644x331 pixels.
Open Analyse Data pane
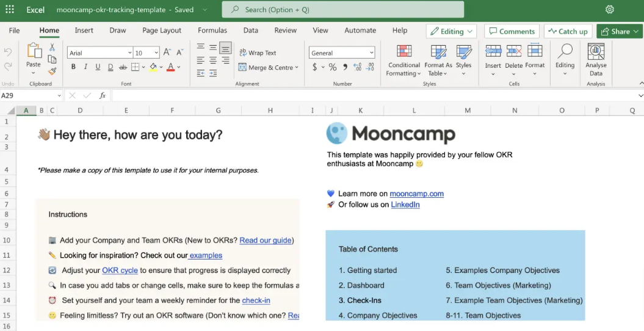point(596,60)
